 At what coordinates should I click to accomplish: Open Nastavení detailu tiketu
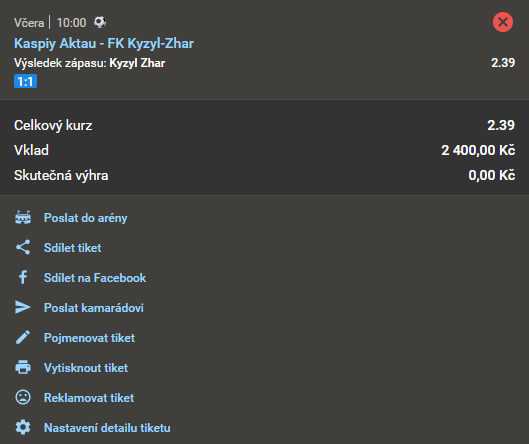pos(107,428)
